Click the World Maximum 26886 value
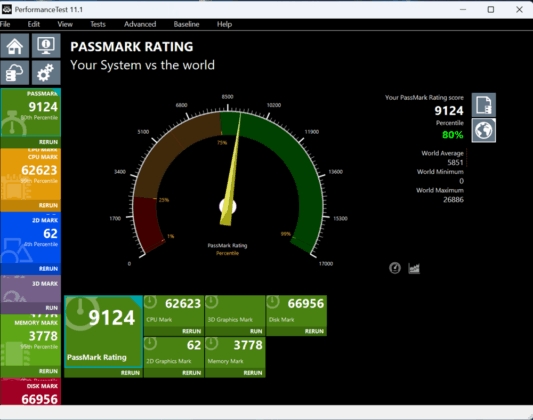This screenshot has width=533, height=420. (453, 199)
